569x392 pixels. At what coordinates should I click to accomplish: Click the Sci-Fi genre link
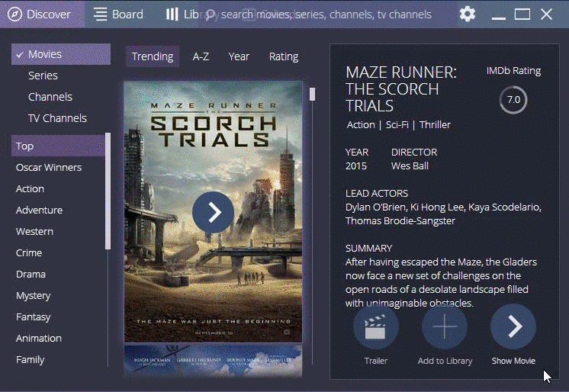point(397,125)
